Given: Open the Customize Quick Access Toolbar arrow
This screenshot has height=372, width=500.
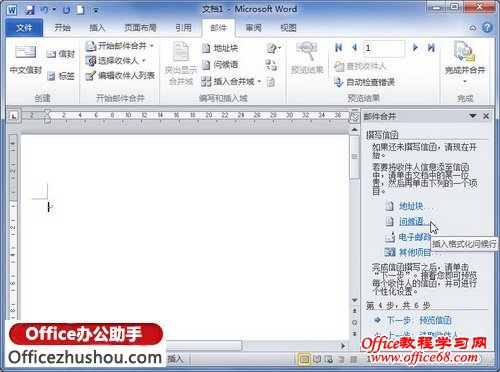Looking at the screenshot, I should point(96,10).
